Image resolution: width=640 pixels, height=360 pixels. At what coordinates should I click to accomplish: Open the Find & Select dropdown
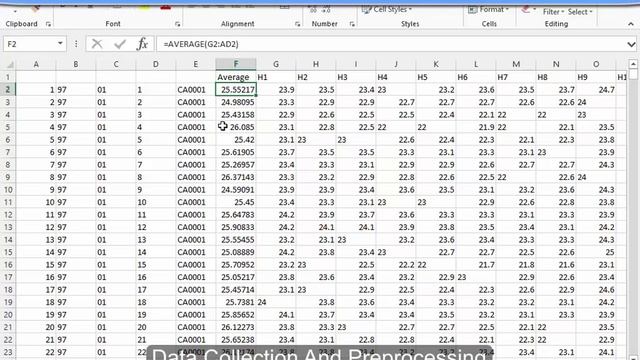pos(580,12)
